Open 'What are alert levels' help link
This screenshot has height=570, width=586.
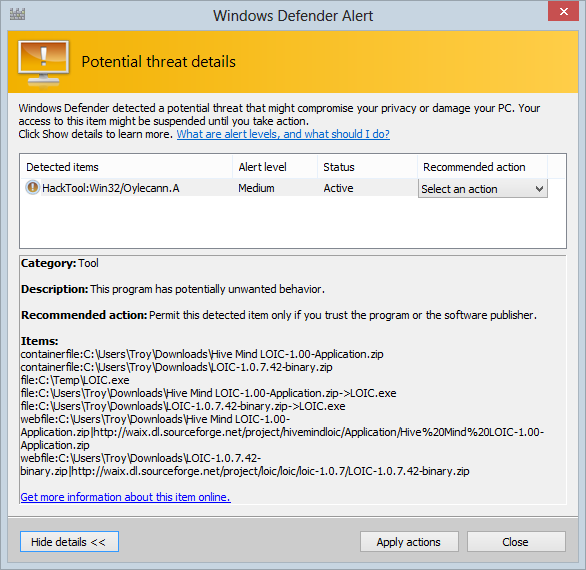pyautogui.click(x=283, y=134)
